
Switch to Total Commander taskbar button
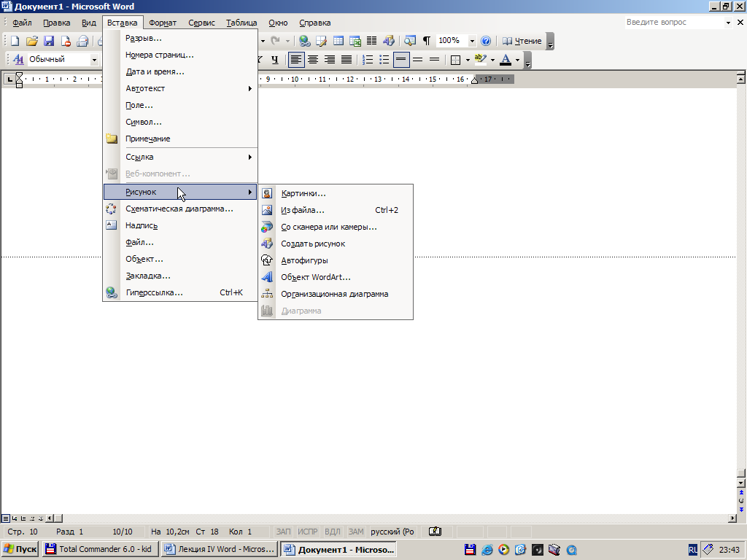[x=100, y=549]
